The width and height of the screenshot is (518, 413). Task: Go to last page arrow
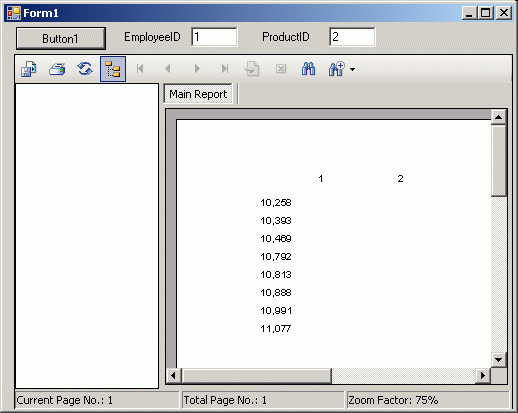tap(225, 69)
